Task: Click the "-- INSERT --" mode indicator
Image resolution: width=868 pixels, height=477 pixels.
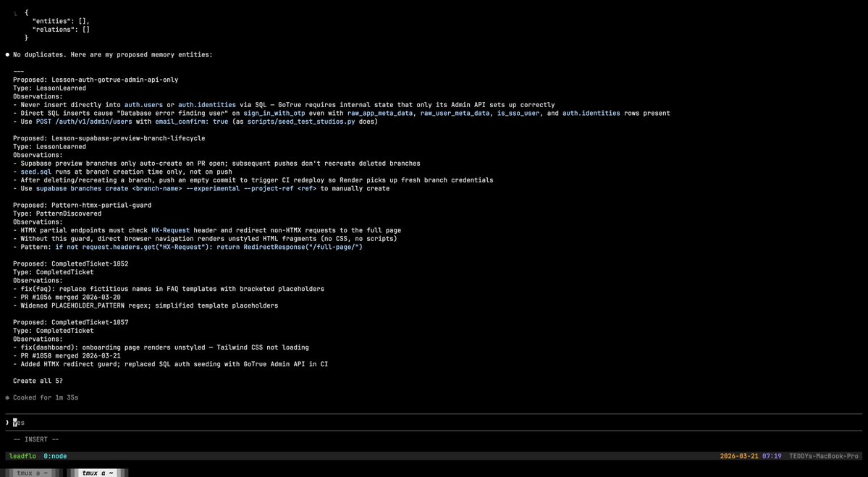Action: [x=36, y=439]
